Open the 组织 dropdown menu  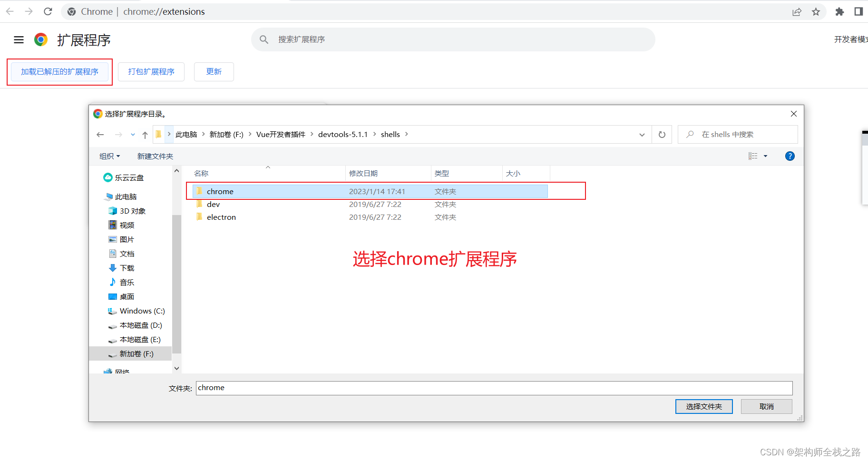109,156
